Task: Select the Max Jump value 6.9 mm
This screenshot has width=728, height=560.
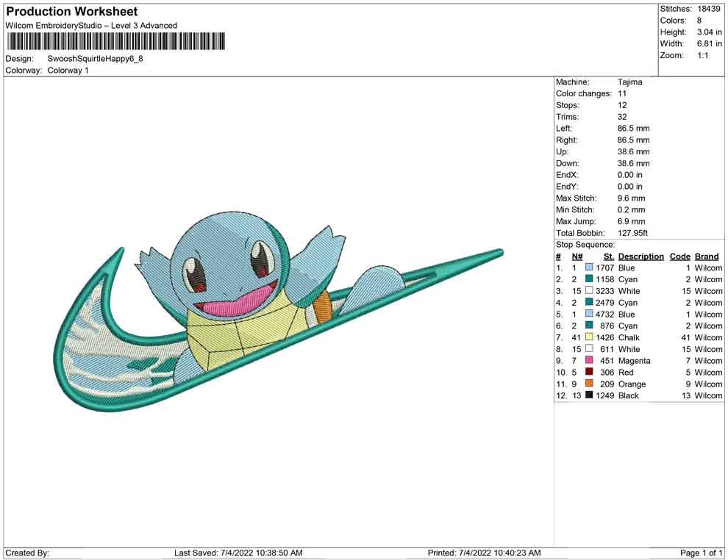Action: point(631,221)
